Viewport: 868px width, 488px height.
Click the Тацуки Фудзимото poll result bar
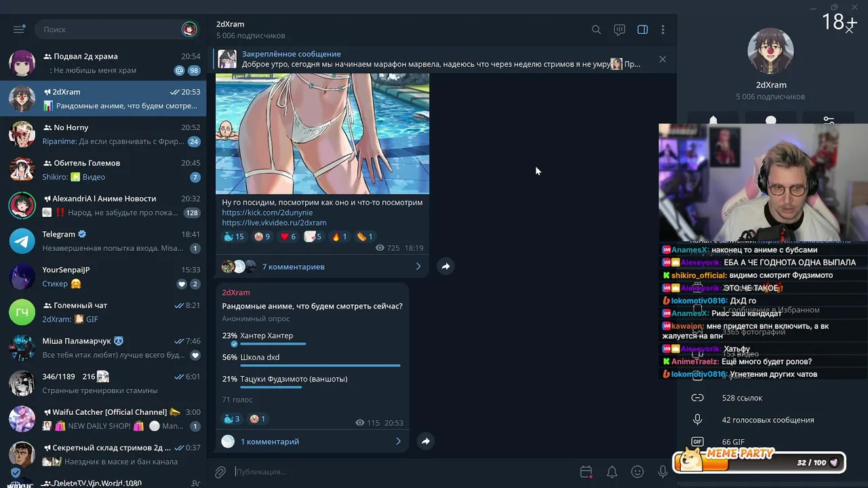tap(270, 388)
